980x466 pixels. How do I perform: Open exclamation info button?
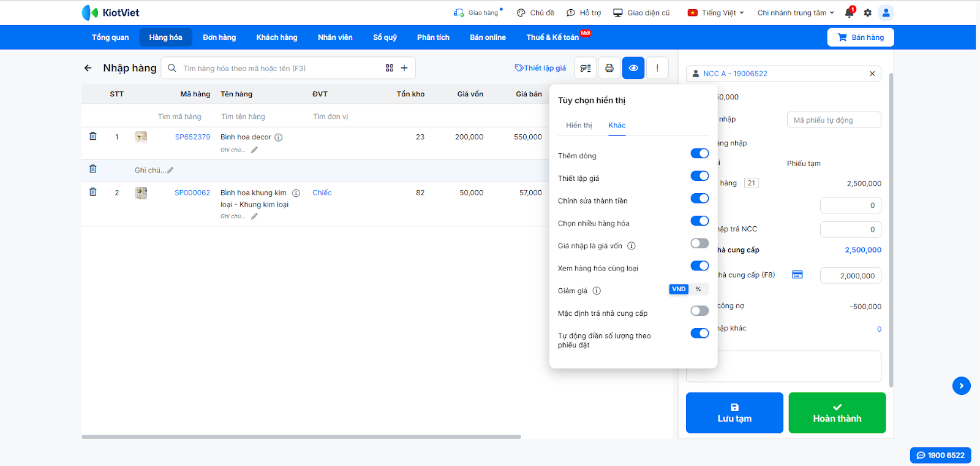[657, 68]
